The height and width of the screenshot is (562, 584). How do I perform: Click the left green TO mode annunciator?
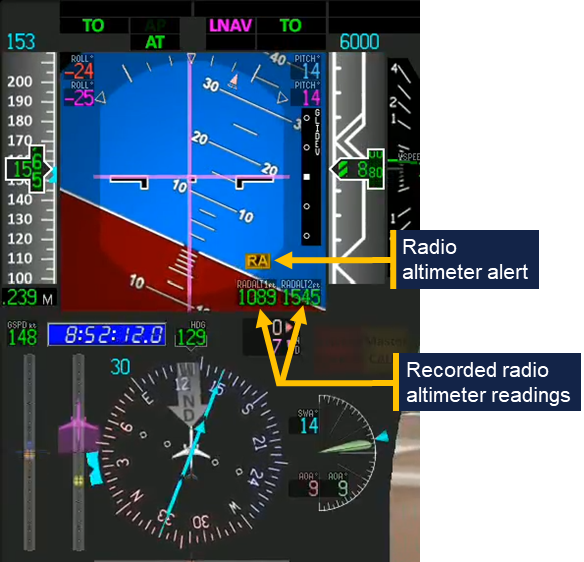pyautogui.click(x=93, y=26)
